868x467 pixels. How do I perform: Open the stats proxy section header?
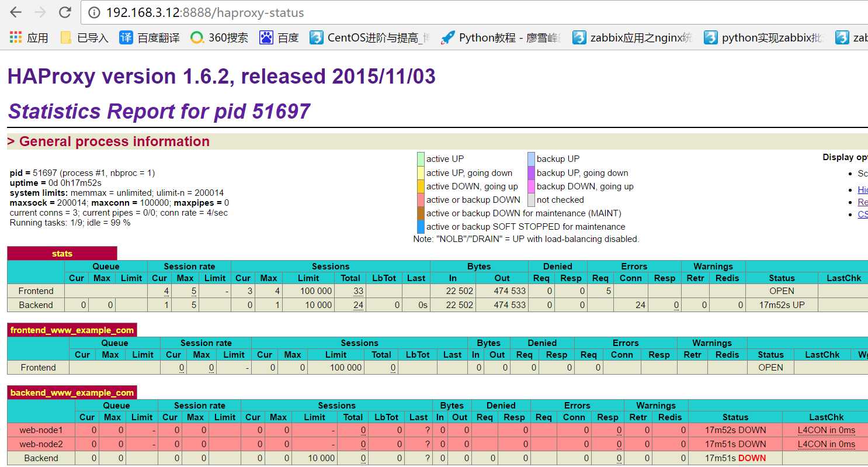click(62, 254)
